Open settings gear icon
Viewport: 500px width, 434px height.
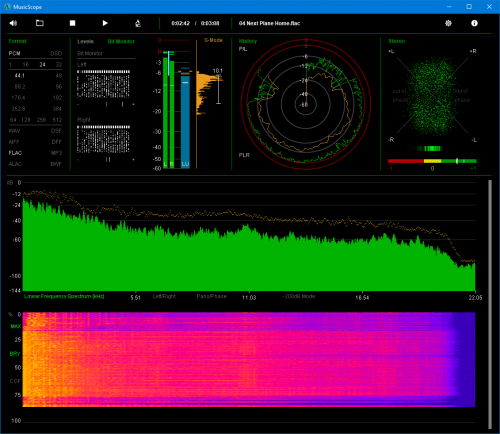[448, 23]
